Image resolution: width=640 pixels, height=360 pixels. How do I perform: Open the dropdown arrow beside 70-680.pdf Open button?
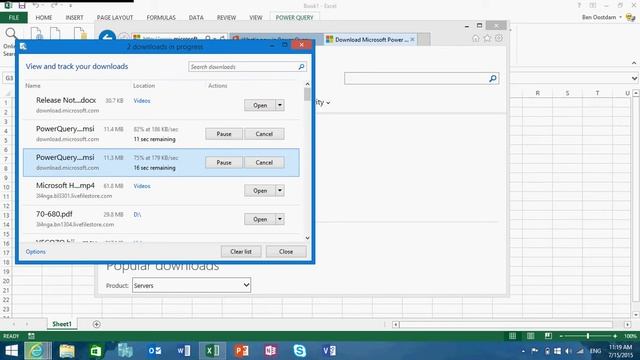pyautogui.click(x=280, y=219)
